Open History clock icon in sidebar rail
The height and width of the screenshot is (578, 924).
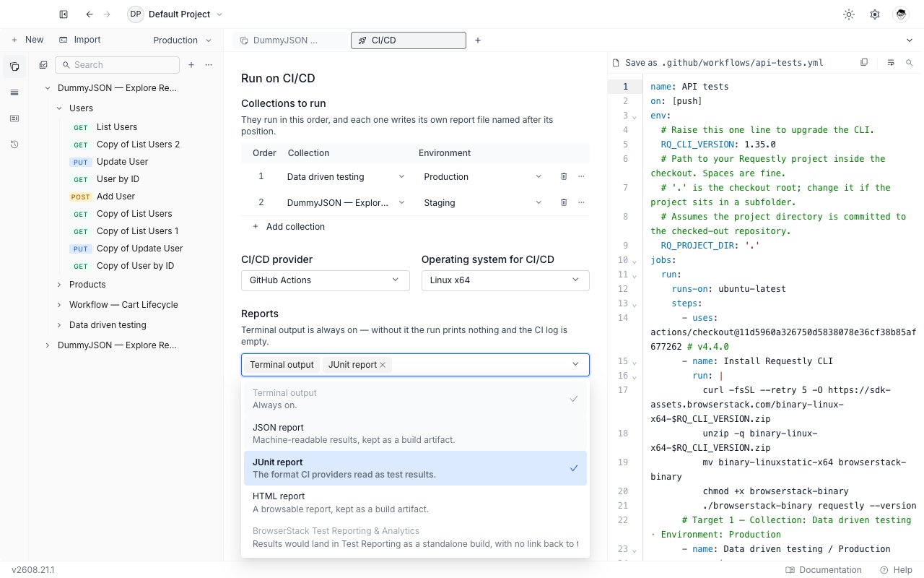14,144
